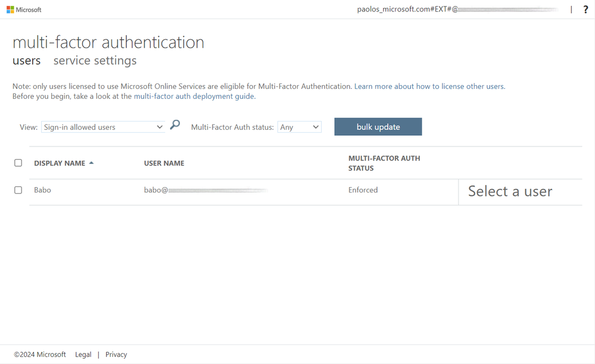This screenshot has width=595, height=364.
Task: Click the MULTI-FACTOR AUTH STATUS column header
Action: coord(384,163)
